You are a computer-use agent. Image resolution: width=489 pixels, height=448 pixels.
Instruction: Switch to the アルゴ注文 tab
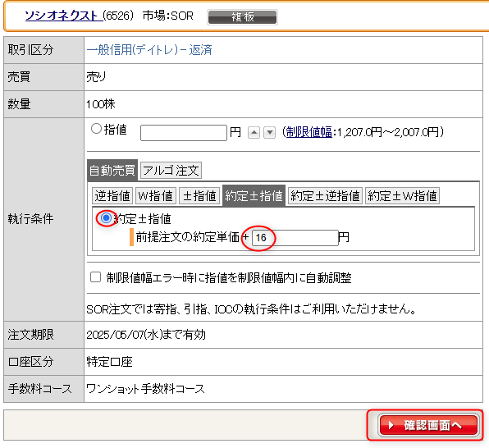click(x=171, y=171)
